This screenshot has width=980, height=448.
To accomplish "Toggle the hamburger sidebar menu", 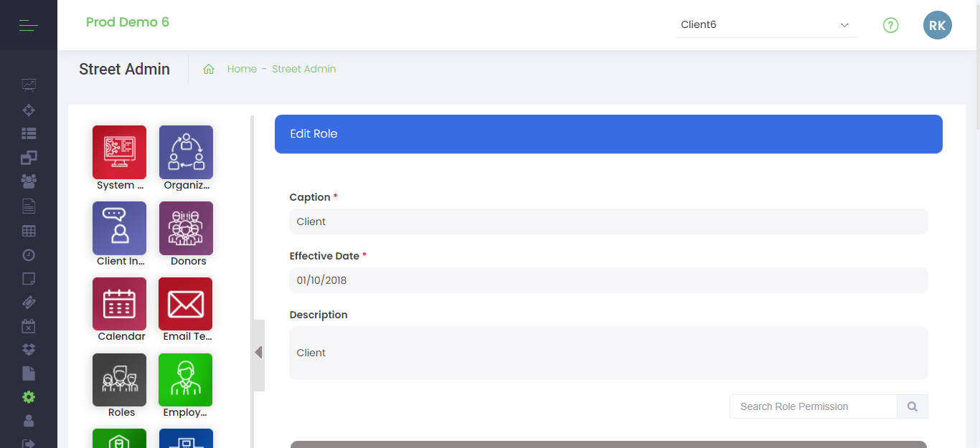I will click(29, 26).
